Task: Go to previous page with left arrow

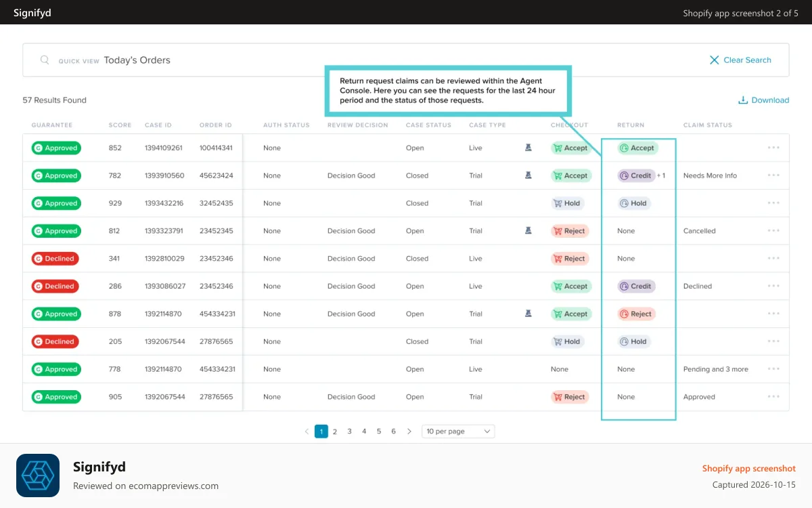Action: [307, 431]
